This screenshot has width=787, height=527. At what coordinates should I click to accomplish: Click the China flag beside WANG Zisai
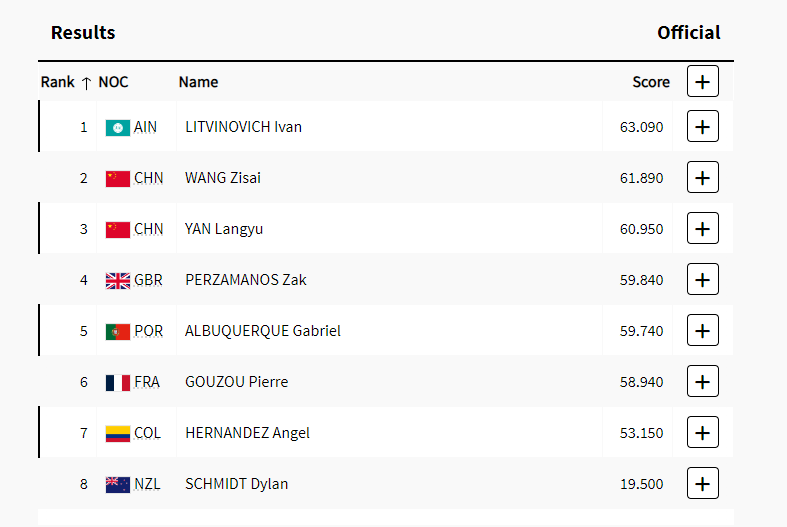[x=118, y=179]
